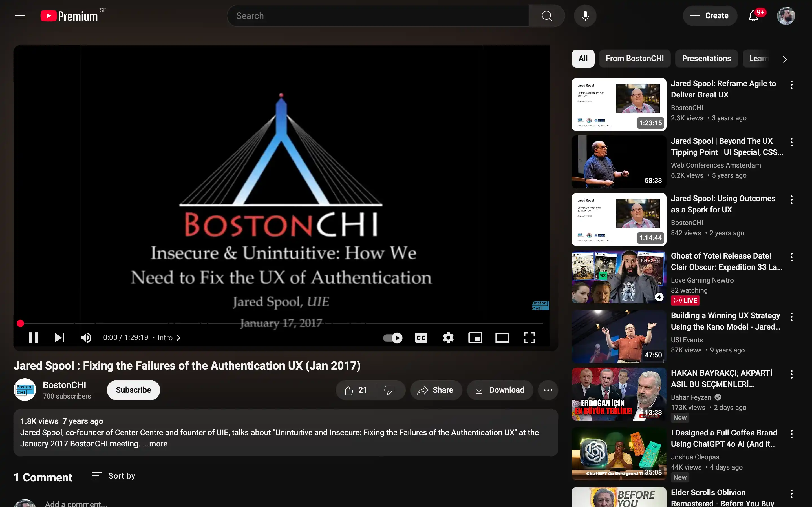The image size is (812, 507).
Task: Enter fullscreen mode in player
Action: (x=529, y=338)
